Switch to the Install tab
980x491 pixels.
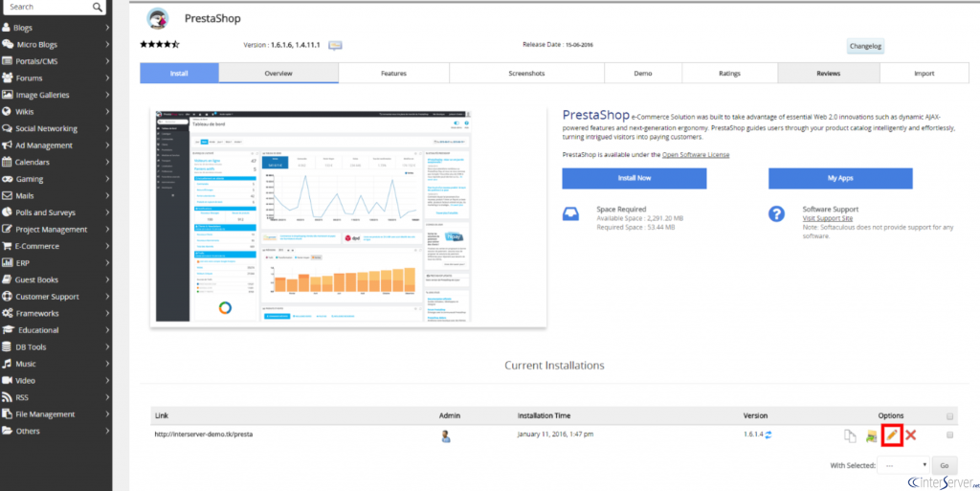(179, 73)
